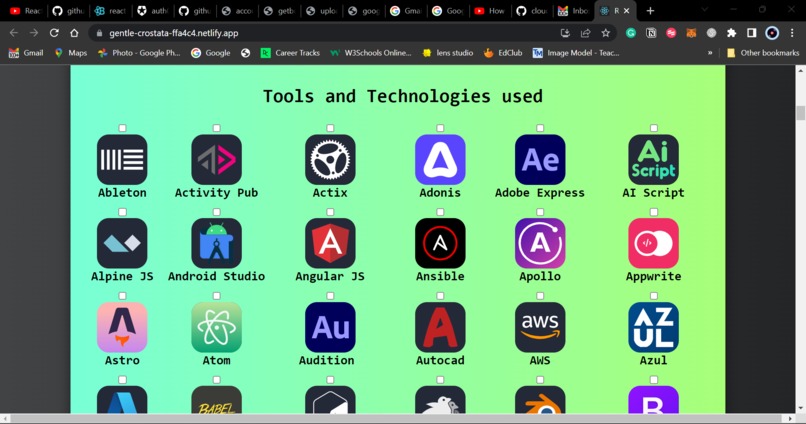Click the Audition Au icon
806x424 pixels.
point(330,327)
